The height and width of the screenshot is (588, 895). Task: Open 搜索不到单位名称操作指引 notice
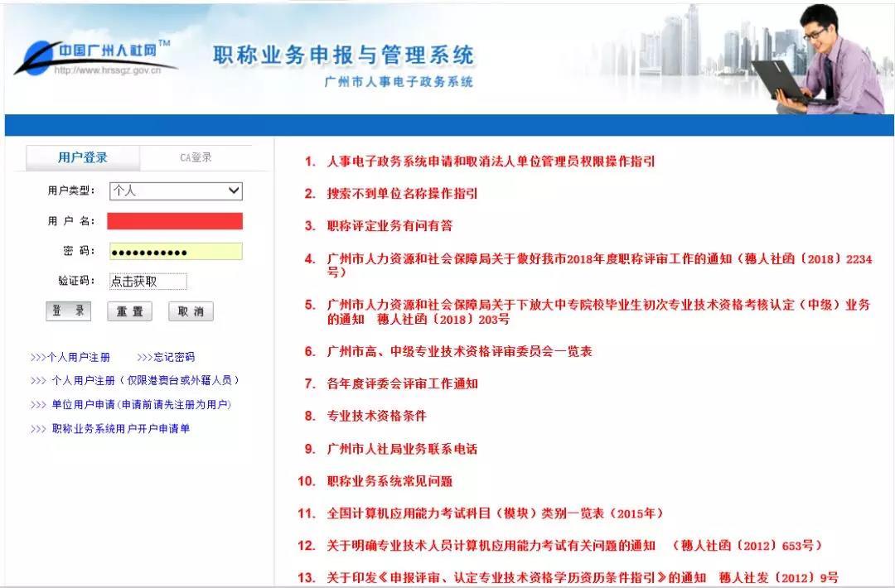pyautogui.click(x=402, y=194)
